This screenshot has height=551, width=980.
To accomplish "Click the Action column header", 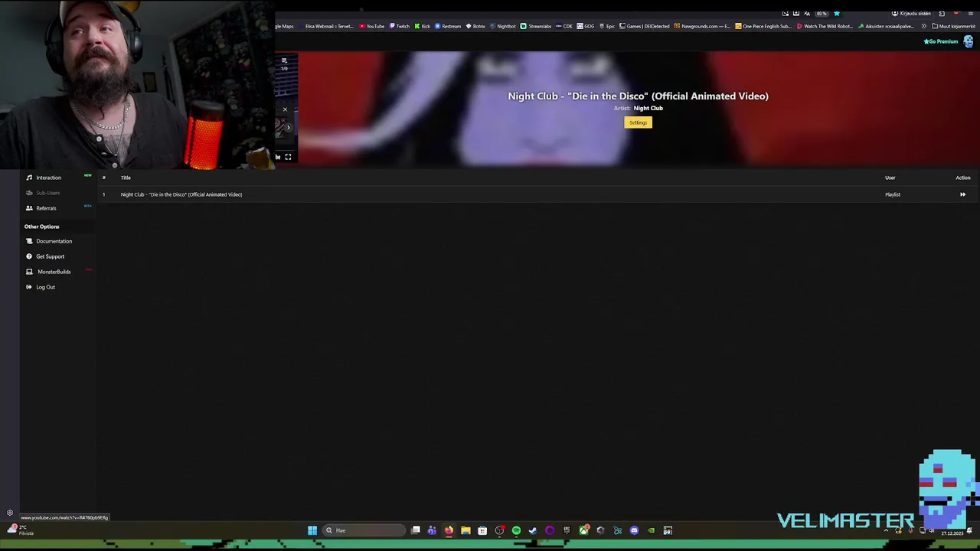I will click(x=962, y=178).
